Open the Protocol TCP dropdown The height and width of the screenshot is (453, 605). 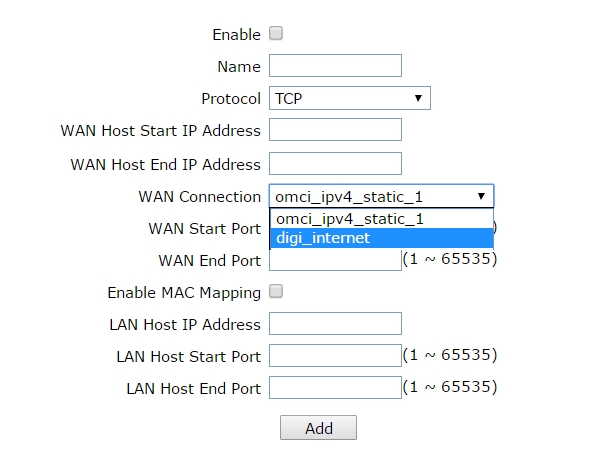click(349, 98)
